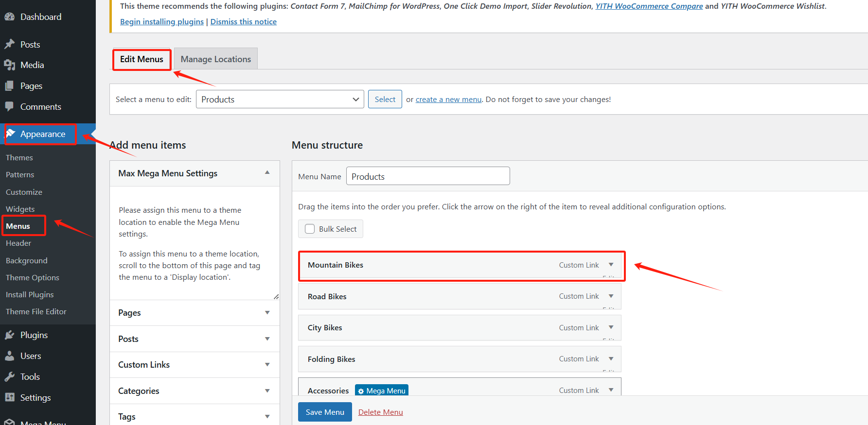This screenshot has width=868, height=425.
Task: Open the Customize submenu item
Action: pos(24,192)
